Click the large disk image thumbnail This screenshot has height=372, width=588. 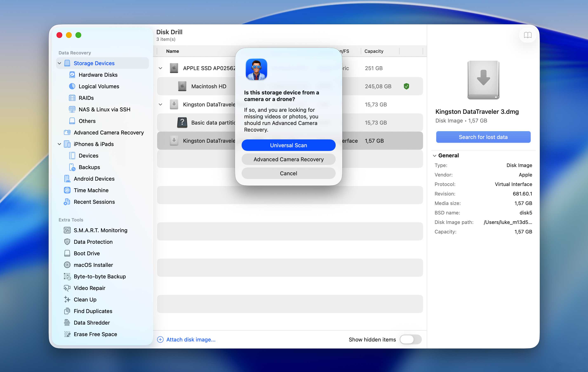483,80
